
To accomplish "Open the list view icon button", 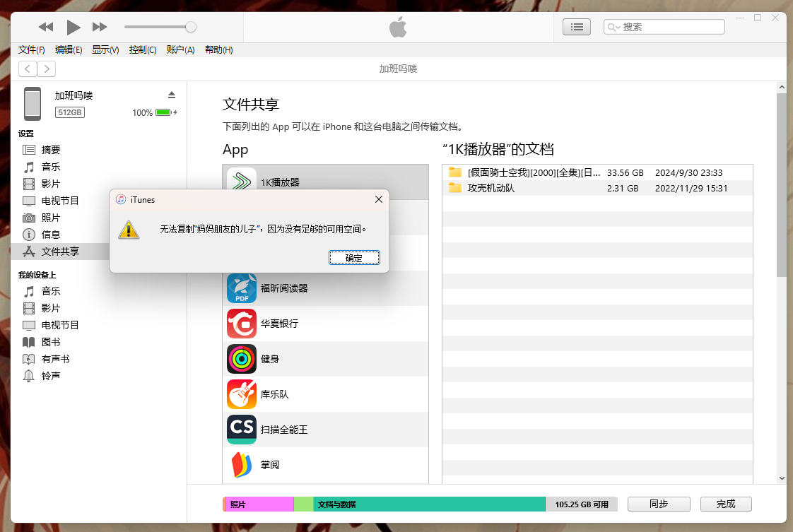I will click(577, 27).
